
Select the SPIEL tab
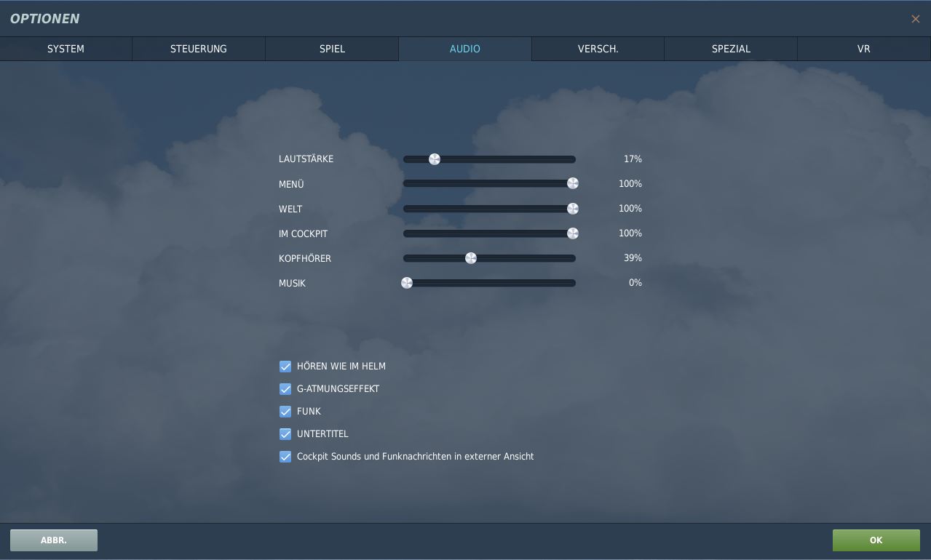point(332,49)
